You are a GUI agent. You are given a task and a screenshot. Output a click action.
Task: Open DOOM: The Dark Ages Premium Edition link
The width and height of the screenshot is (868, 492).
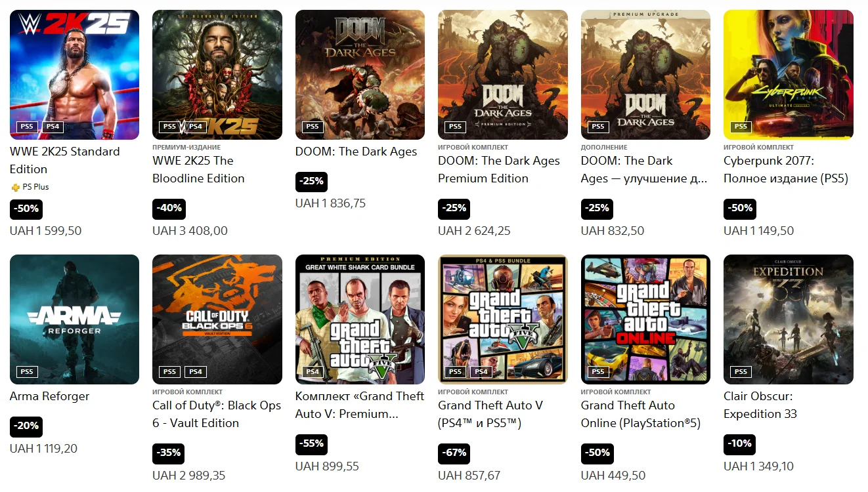click(498, 169)
